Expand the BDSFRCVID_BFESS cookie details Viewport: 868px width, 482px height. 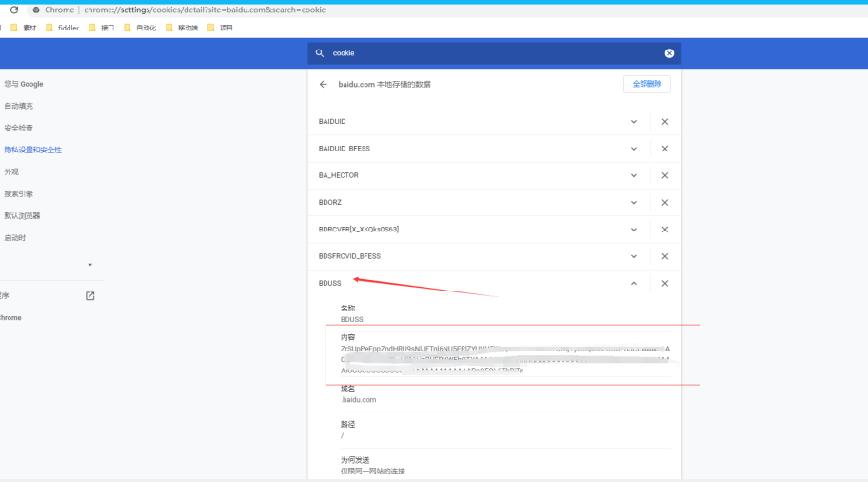tap(633, 256)
